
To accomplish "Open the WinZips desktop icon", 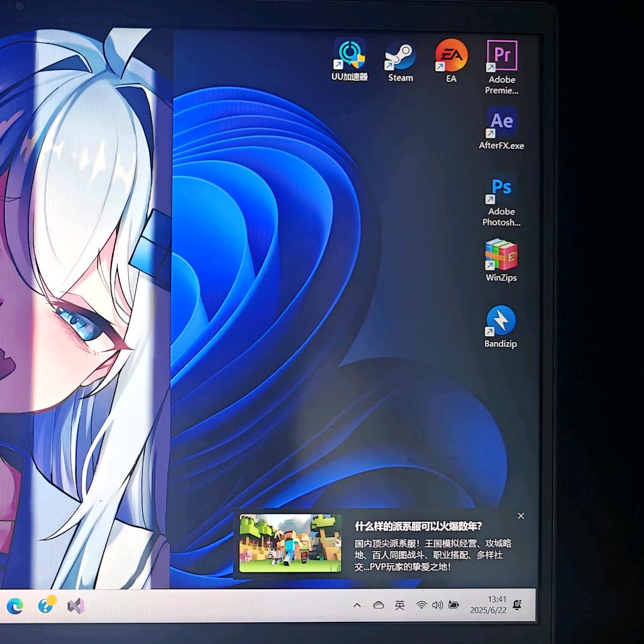I will (501, 255).
